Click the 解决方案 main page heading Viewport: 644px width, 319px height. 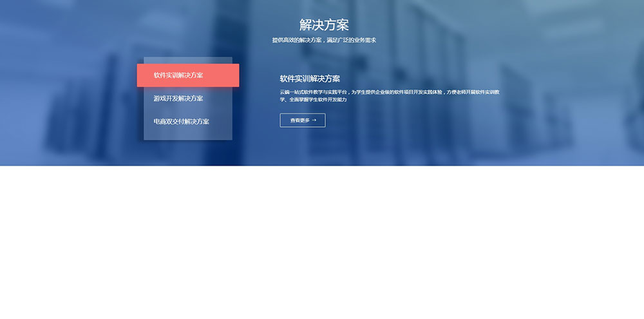tap(324, 25)
